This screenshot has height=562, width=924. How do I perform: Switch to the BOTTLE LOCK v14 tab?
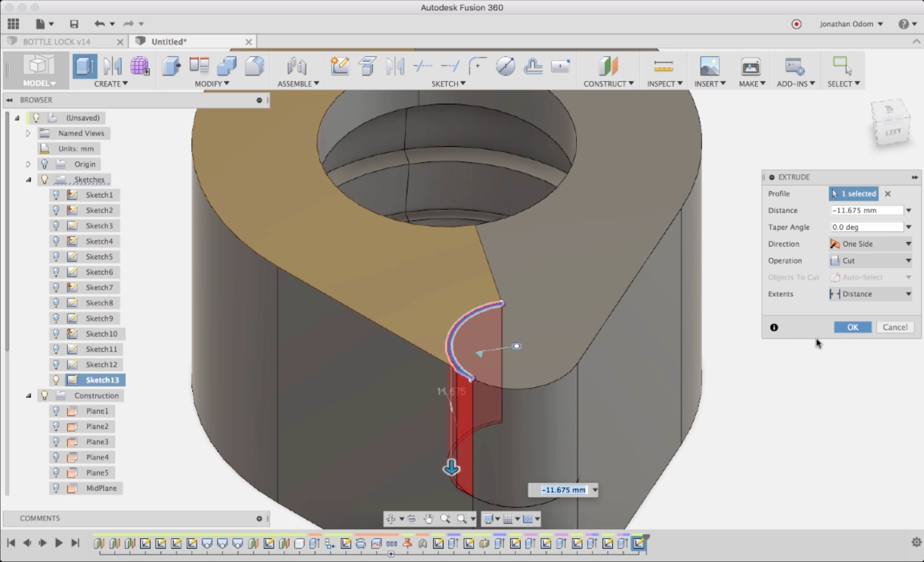coord(57,42)
